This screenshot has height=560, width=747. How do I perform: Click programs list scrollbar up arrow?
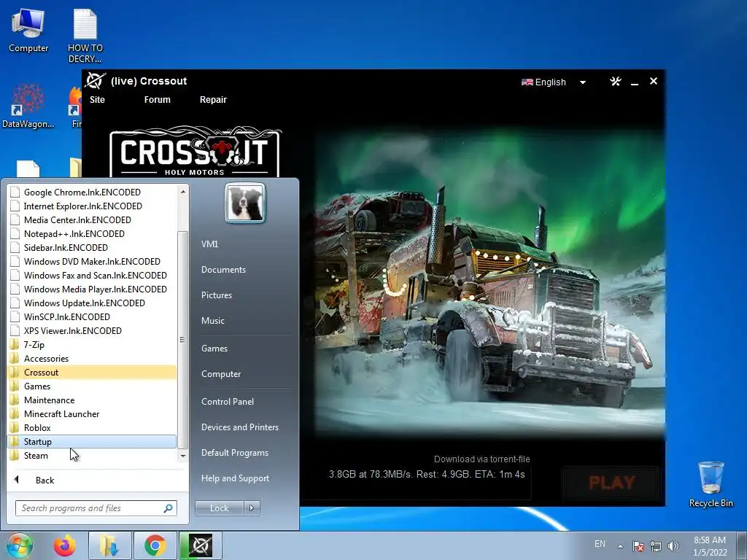click(183, 192)
